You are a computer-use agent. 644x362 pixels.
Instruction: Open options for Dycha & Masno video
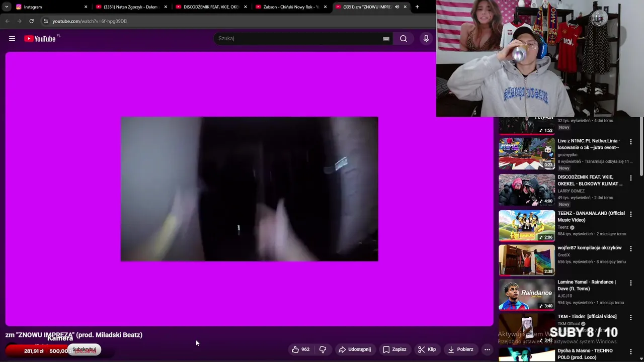631,352
